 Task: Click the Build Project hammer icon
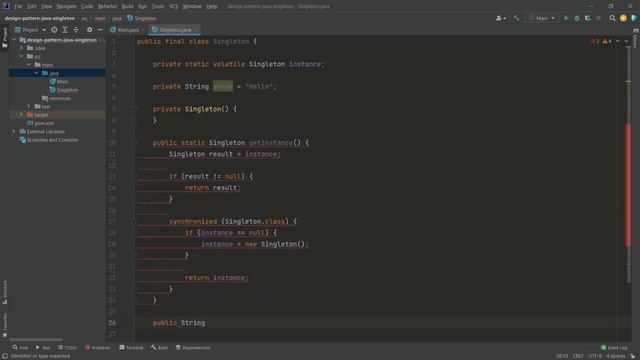pyautogui.click(x=516, y=18)
